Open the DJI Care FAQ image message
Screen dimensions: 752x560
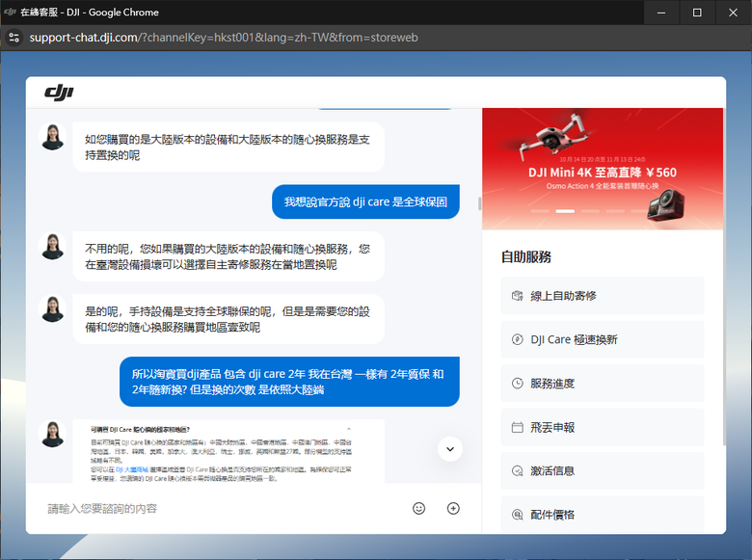tap(228, 451)
